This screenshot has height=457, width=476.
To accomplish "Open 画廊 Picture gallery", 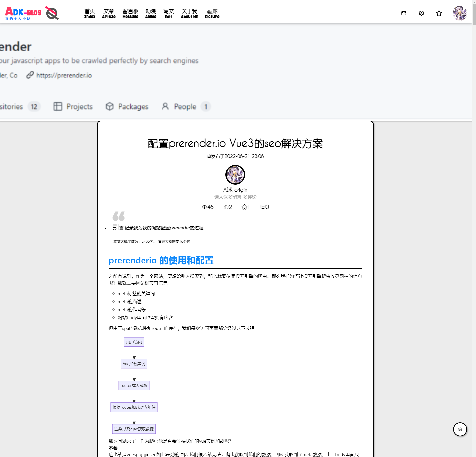I will pos(212,13).
